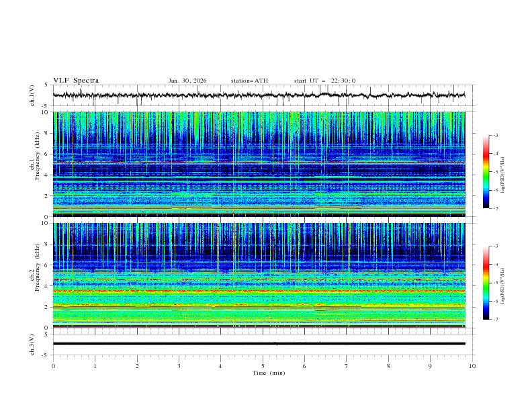Click time axis tick label "5"

click(263, 366)
